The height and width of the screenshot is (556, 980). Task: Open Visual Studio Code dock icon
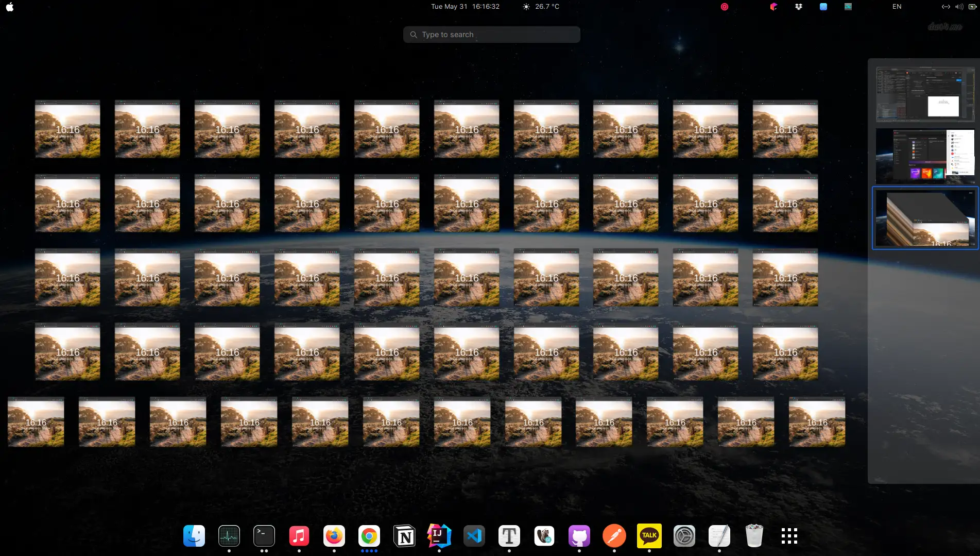tap(474, 536)
